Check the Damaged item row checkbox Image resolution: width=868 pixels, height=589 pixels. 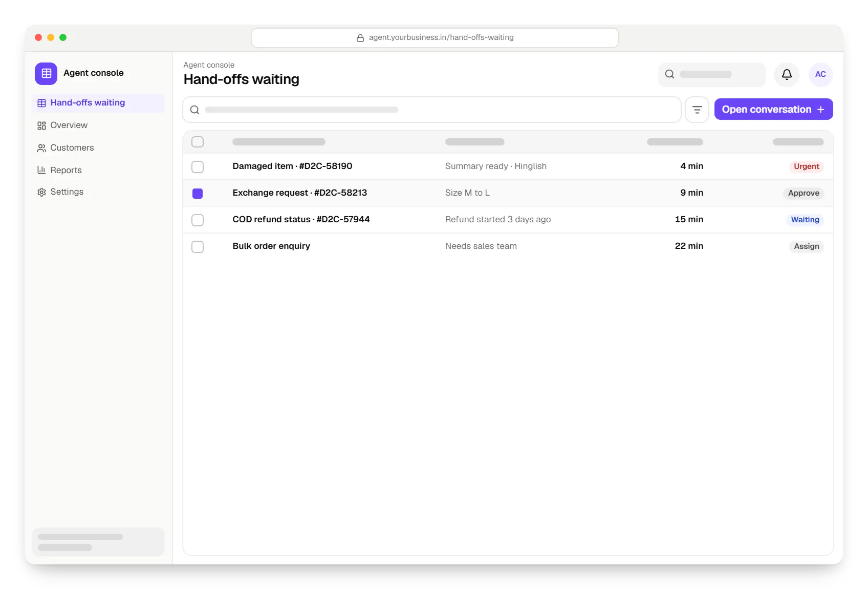(198, 167)
